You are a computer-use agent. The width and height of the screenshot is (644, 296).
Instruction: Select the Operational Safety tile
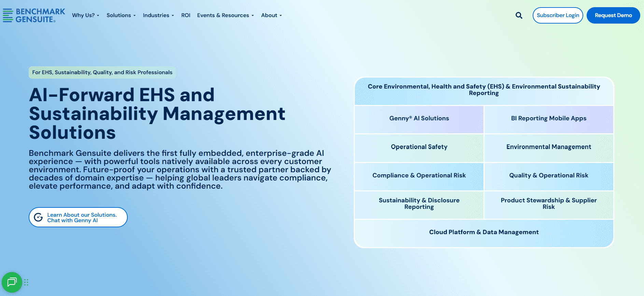[419, 148]
